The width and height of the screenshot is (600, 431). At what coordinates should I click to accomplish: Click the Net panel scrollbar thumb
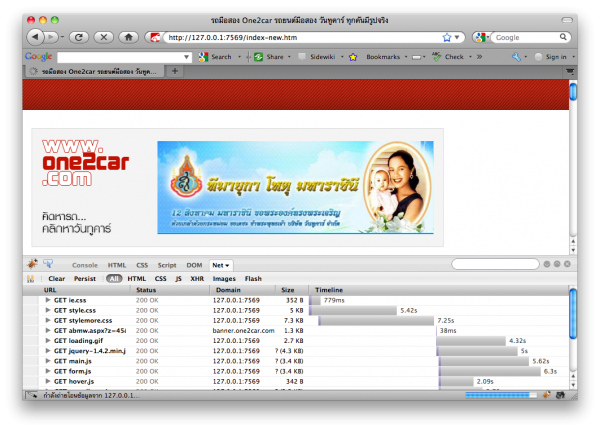click(x=573, y=314)
